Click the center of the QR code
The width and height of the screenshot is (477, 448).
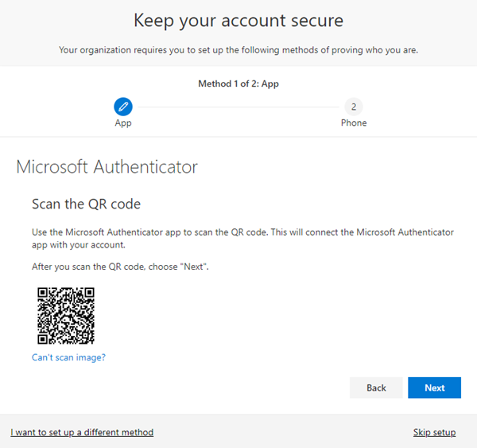(66, 315)
